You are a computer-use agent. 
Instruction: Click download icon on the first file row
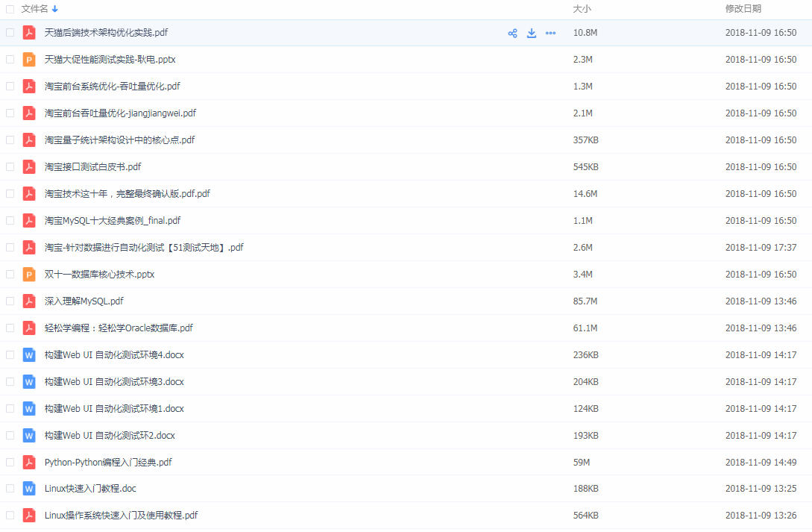(x=532, y=33)
